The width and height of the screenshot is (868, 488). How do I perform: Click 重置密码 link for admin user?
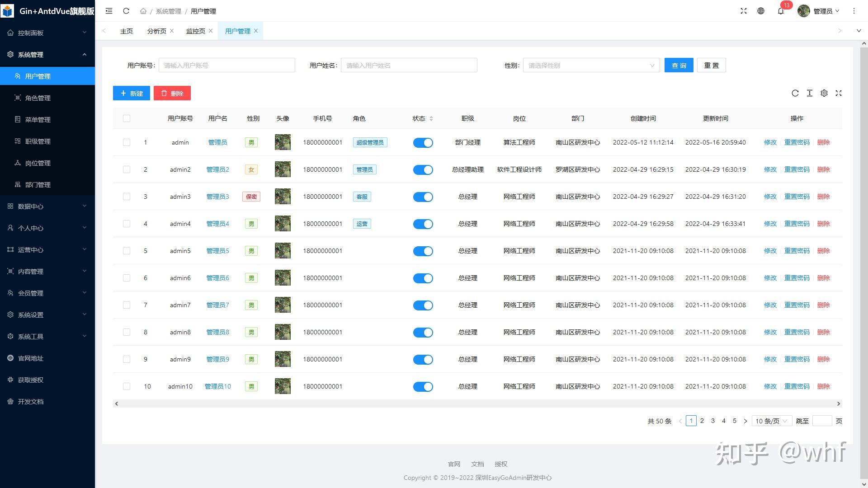tap(797, 142)
